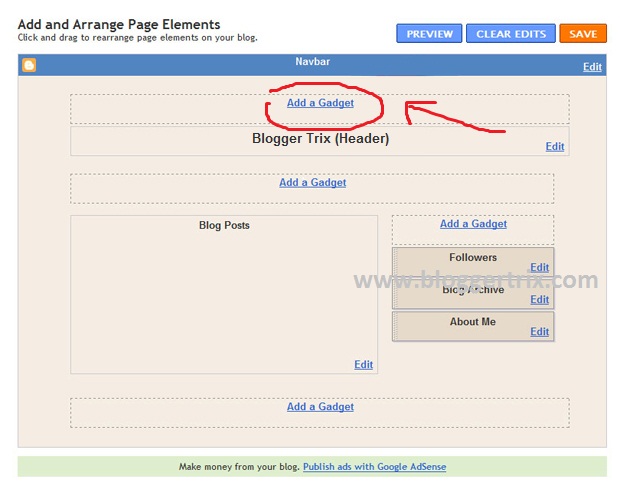620x489 pixels.
Task: Select the Blogger Trix (Header) title
Action: 321,138
